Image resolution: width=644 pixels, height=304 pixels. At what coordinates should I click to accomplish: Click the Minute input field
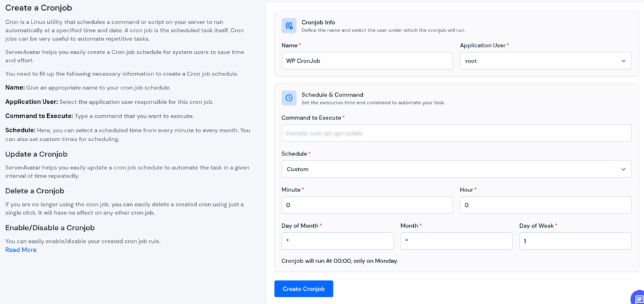click(x=367, y=205)
